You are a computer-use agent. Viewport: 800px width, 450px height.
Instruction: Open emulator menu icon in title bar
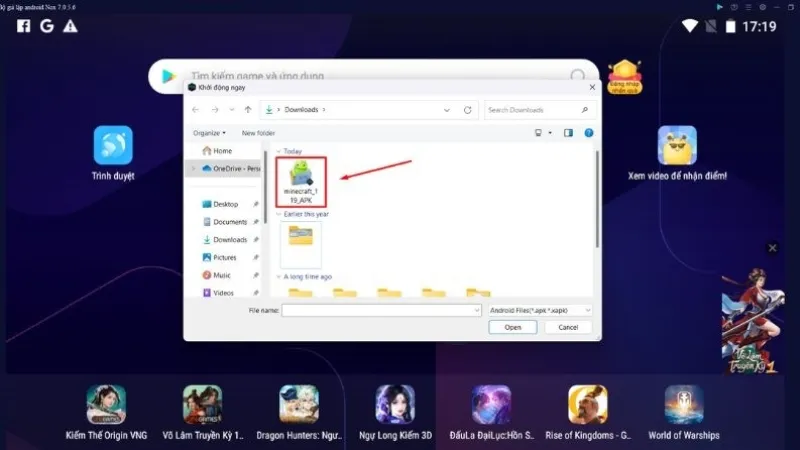(748, 7)
